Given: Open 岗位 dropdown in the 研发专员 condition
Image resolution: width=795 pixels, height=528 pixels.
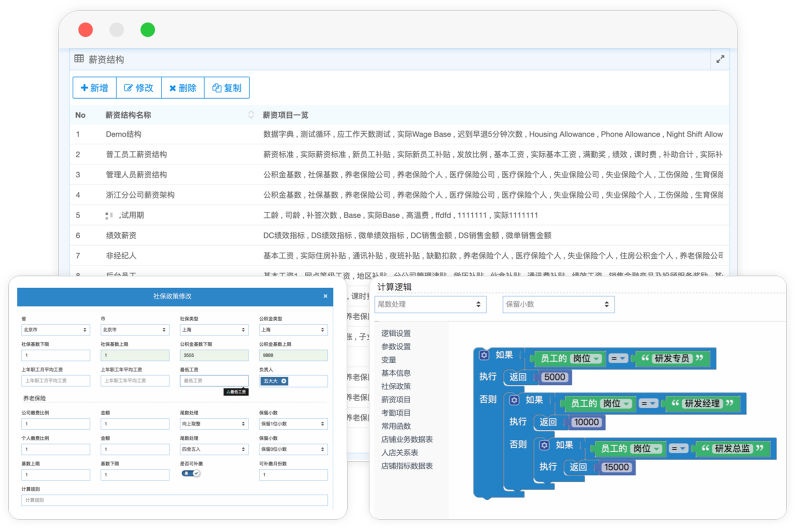Looking at the screenshot, I should [x=586, y=358].
